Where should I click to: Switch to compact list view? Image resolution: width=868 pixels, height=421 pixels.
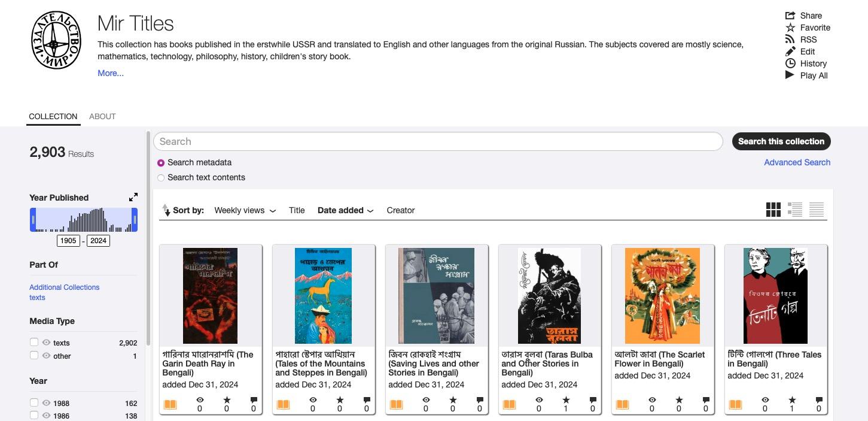[817, 210]
